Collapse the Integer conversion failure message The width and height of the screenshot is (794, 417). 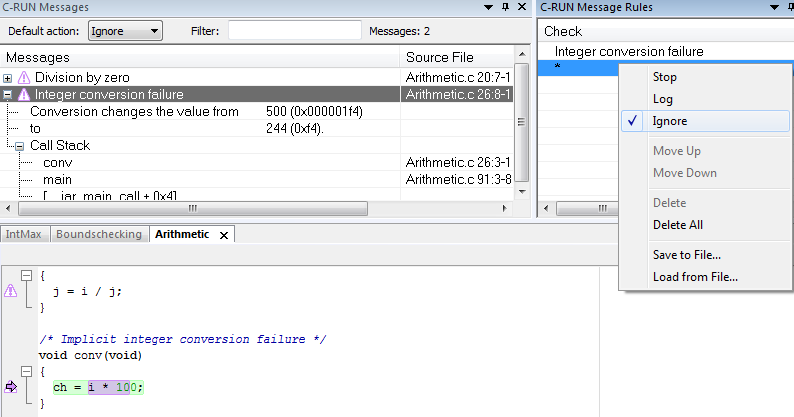8,95
